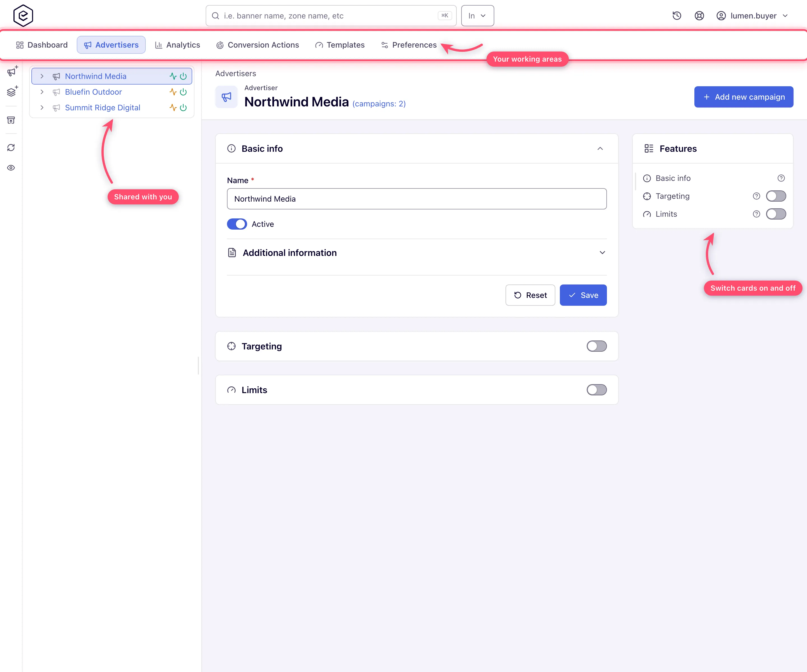The width and height of the screenshot is (807, 672).
Task: Click the Save button
Action: pos(583,295)
